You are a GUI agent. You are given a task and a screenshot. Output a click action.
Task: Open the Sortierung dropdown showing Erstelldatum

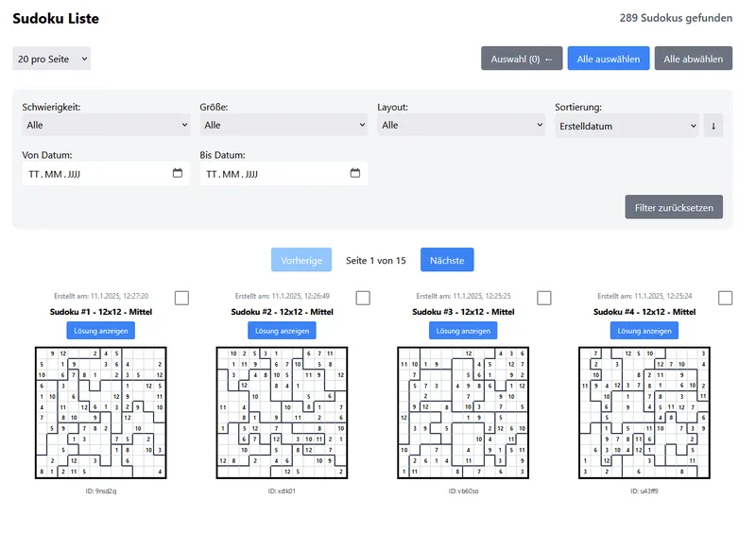[x=627, y=124]
